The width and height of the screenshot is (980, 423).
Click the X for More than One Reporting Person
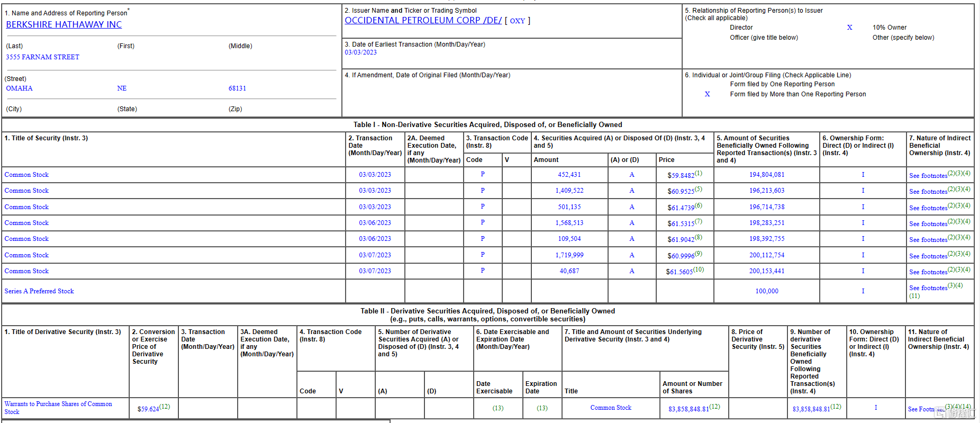[707, 94]
